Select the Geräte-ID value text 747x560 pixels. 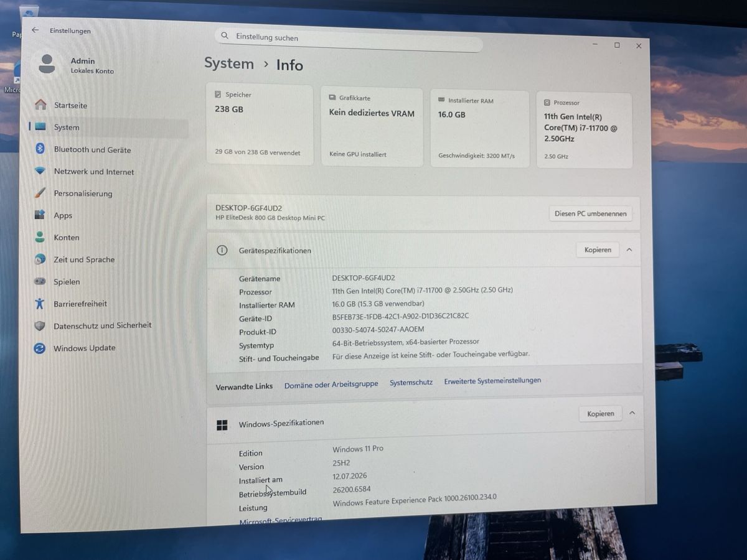tap(400, 316)
